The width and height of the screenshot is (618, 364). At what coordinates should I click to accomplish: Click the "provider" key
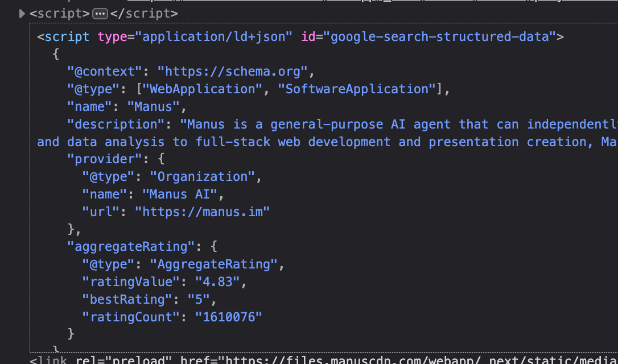[x=104, y=159]
